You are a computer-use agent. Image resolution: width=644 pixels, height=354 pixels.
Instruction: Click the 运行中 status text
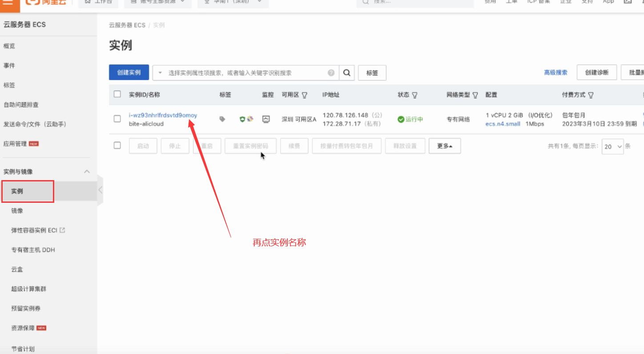pyautogui.click(x=414, y=119)
